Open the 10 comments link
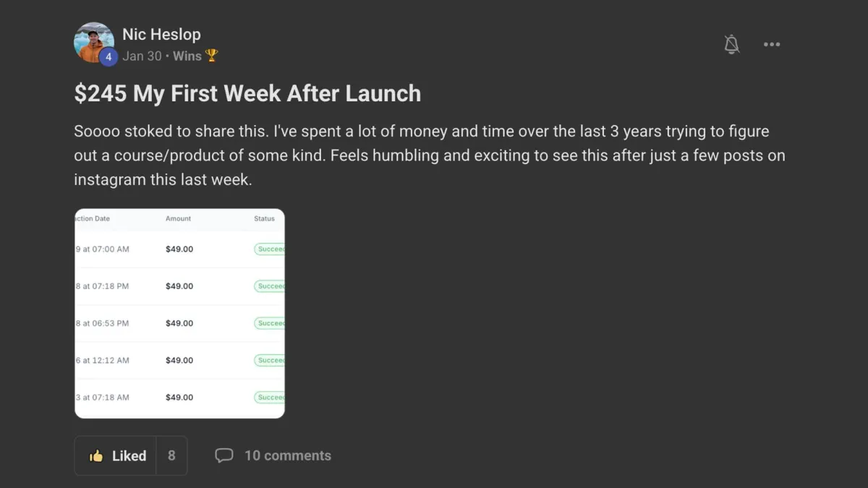 tap(287, 455)
